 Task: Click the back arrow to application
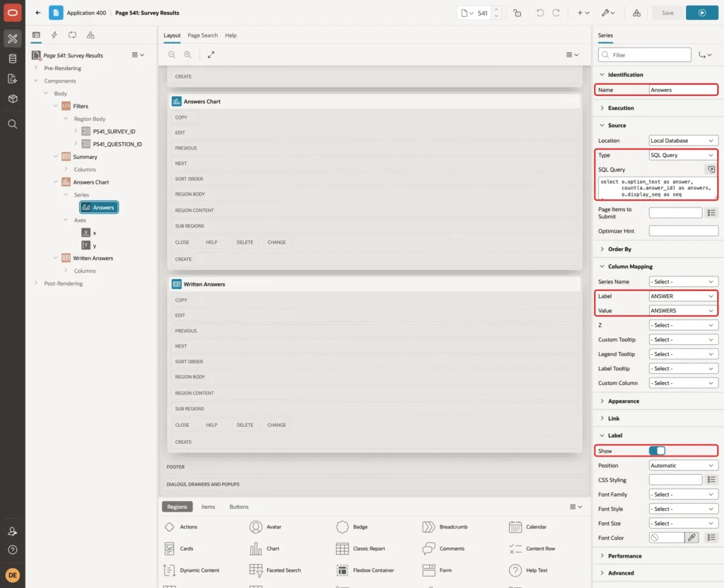(38, 13)
